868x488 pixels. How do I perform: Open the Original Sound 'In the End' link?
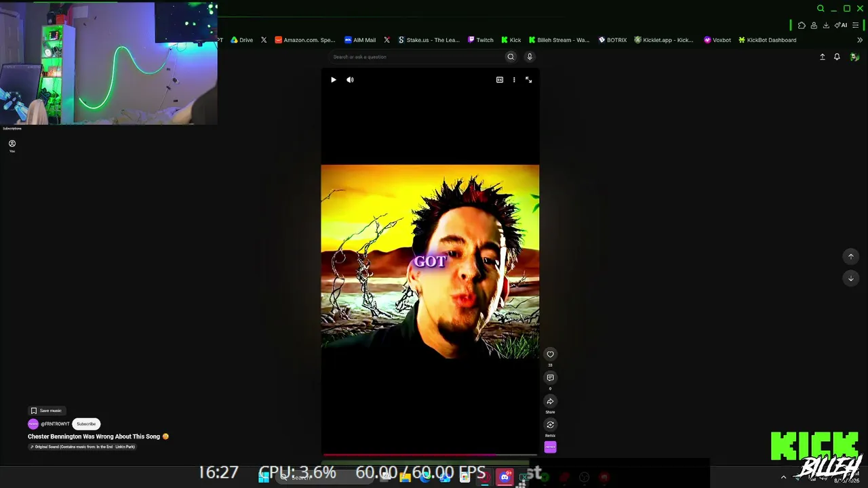[x=83, y=447]
